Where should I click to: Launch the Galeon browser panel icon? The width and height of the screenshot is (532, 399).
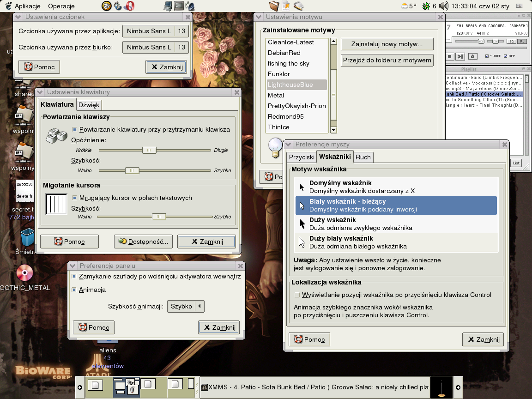pos(117,6)
